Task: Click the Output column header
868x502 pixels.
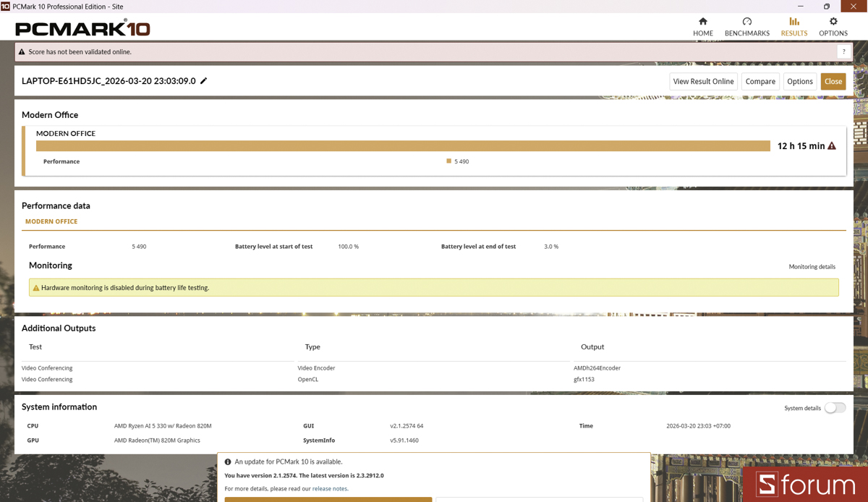Action: click(592, 347)
